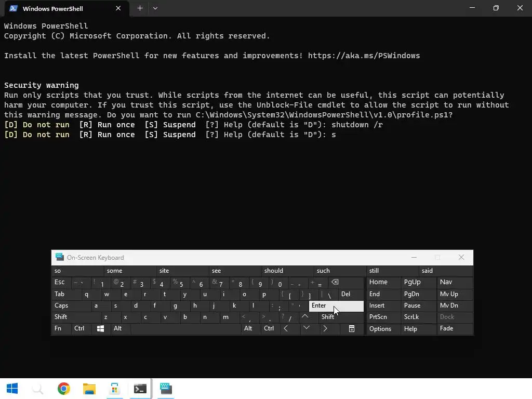Click the 'q' key
This screenshot has height=399, width=532.
click(91, 294)
